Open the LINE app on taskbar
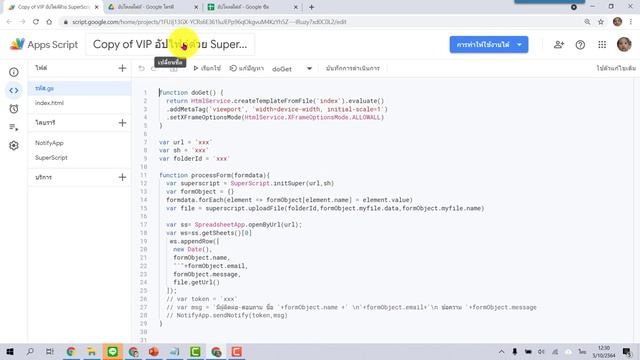Image resolution: width=640 pixels, height=360 pixels. point(113,351)
